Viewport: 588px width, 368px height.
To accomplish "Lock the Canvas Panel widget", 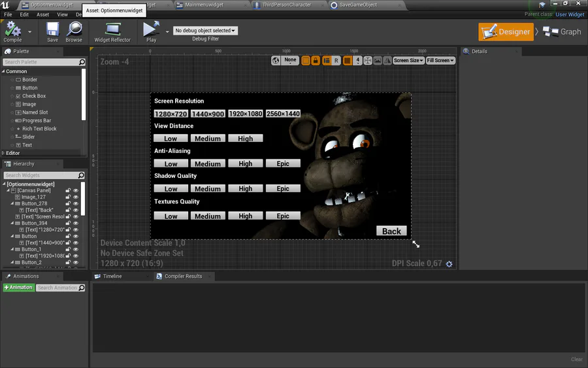I will 68,191.
